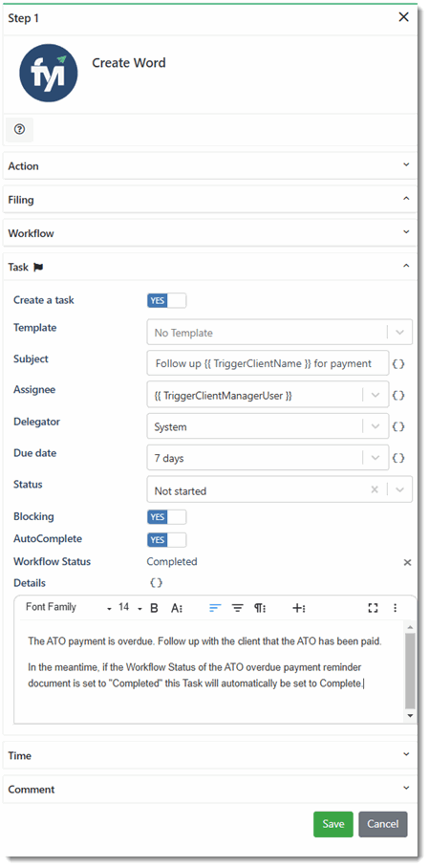Image resolution: width=429 pixels, height=868 pixels.
Task: Open the Status dropdown arrow
Action: pos(400,489)
